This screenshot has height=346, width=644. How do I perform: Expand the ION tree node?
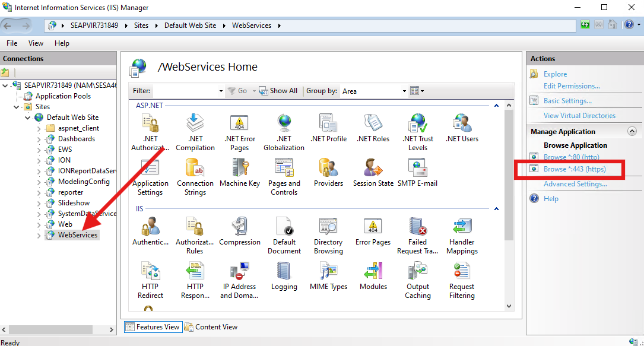[39, 160]
